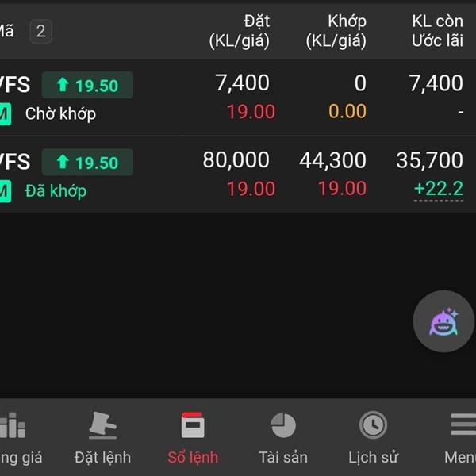Viewport: 476px width, 476px height.
Task: Tap green M badge beside Đã khớp
Action: pos(6,191)
